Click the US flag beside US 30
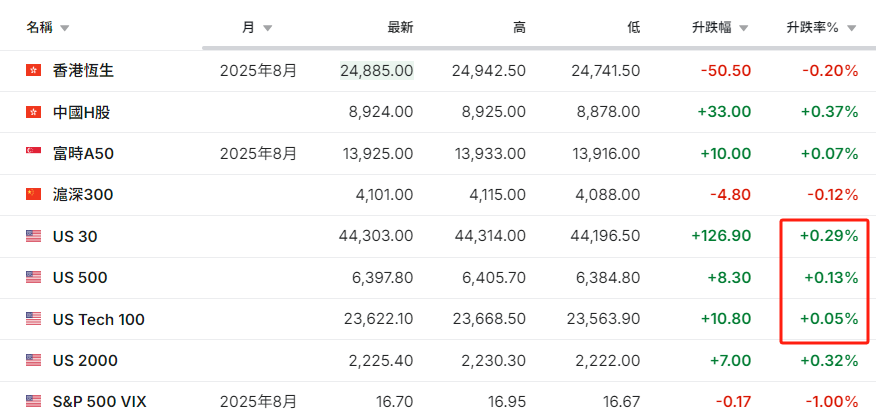This screenshot has height=412, width=876. [x=34, y=236]
